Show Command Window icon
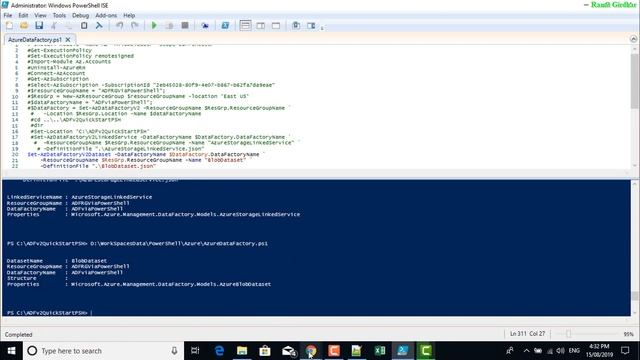The image size is (640, 360). (296, 25)
